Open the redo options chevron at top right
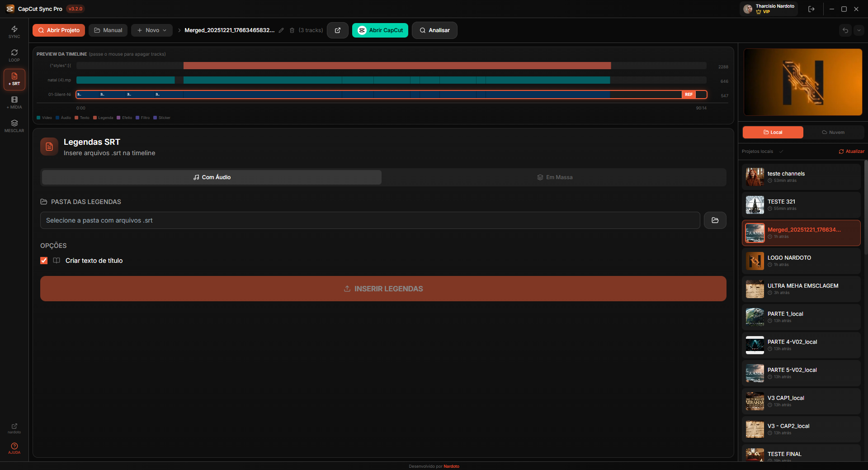This screenshot has width=868, height=470. [x=859, y=30]
